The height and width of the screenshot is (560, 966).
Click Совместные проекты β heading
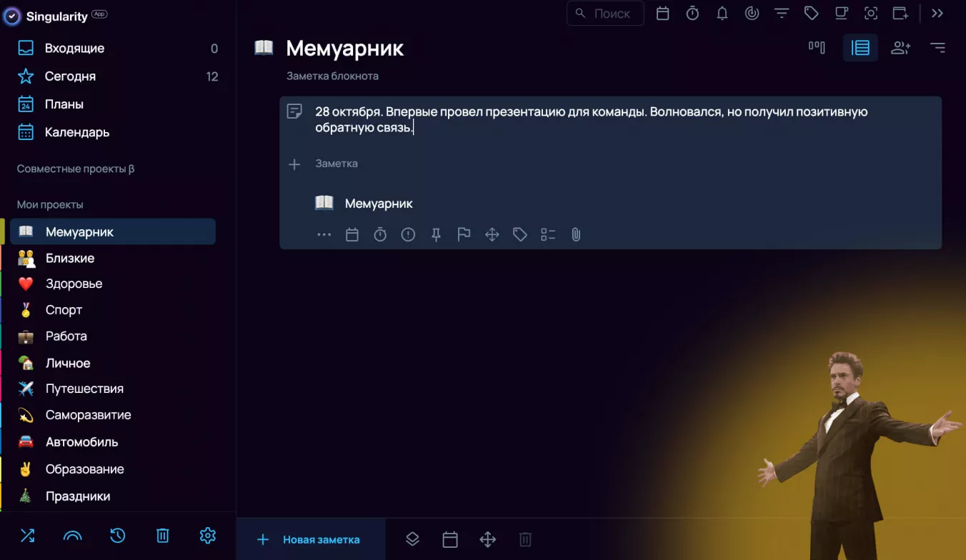click(x=76, y=169)
